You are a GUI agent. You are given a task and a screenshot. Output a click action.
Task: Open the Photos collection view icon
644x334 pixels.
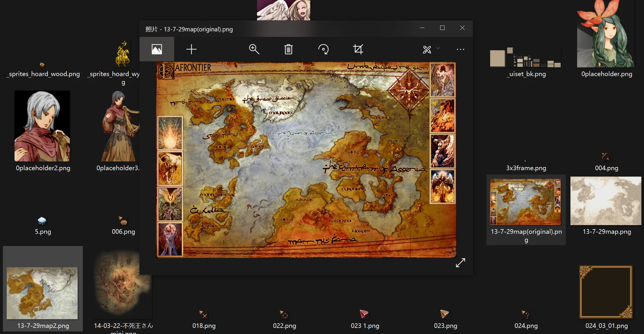tap(157, 49)
